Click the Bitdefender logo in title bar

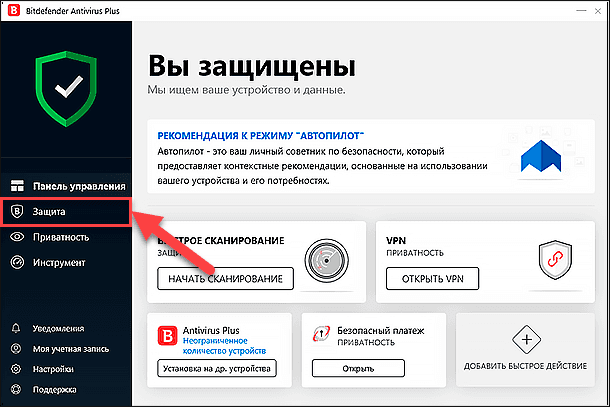14,10
